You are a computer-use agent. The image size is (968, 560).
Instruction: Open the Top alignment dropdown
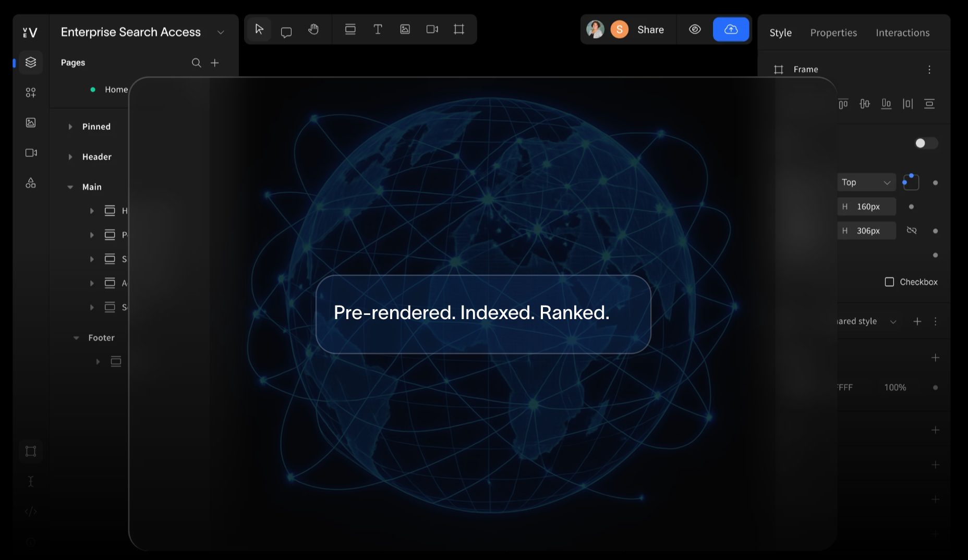click(866, 182)
